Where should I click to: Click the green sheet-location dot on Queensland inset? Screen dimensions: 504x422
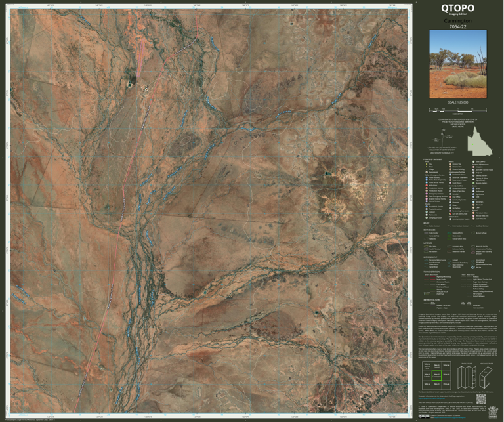[x=472, y=144]
